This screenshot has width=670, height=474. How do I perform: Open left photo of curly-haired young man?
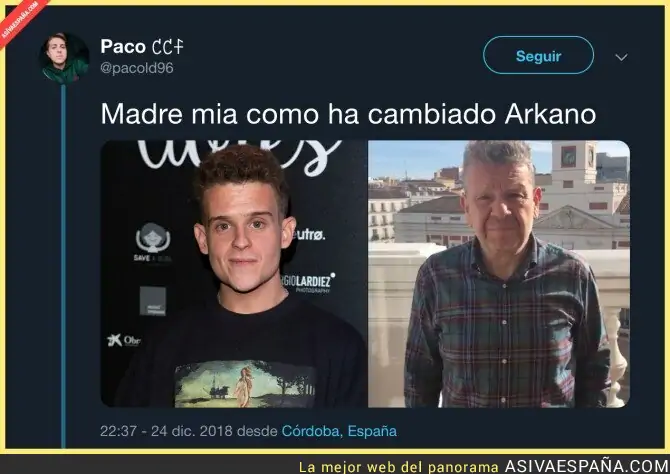(234, 274)
